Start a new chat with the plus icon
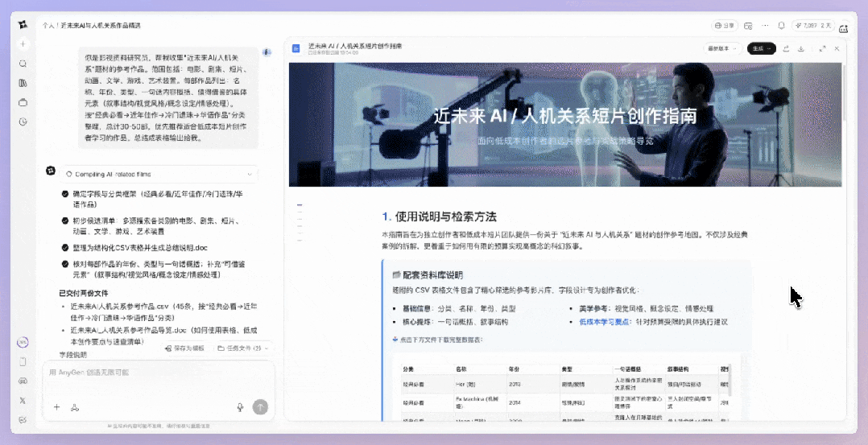 tap(23, 44)
